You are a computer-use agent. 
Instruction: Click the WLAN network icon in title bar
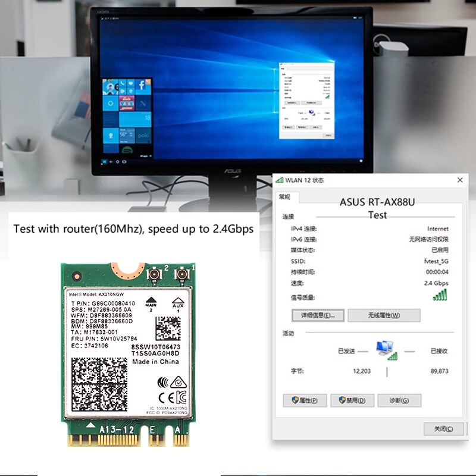point(280,178)
